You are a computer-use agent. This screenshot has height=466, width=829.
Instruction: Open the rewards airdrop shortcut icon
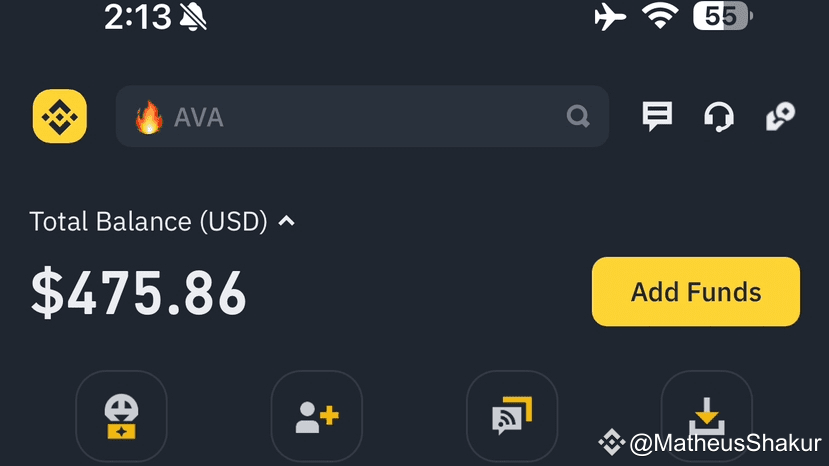click(122, 416)
